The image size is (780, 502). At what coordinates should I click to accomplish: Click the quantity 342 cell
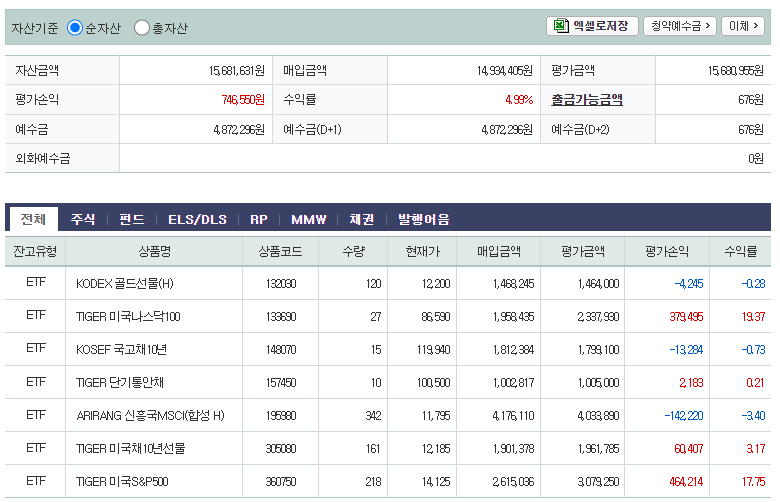point(373,415)
